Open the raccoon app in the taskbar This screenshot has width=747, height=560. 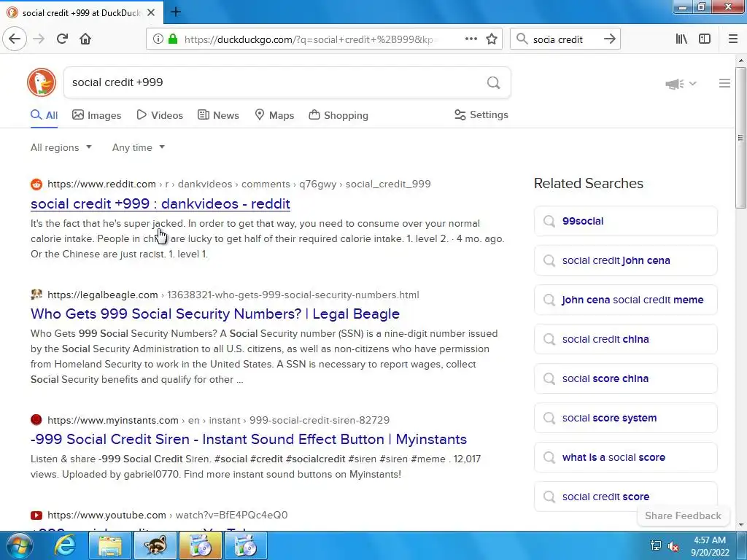(x=155, y=545)
